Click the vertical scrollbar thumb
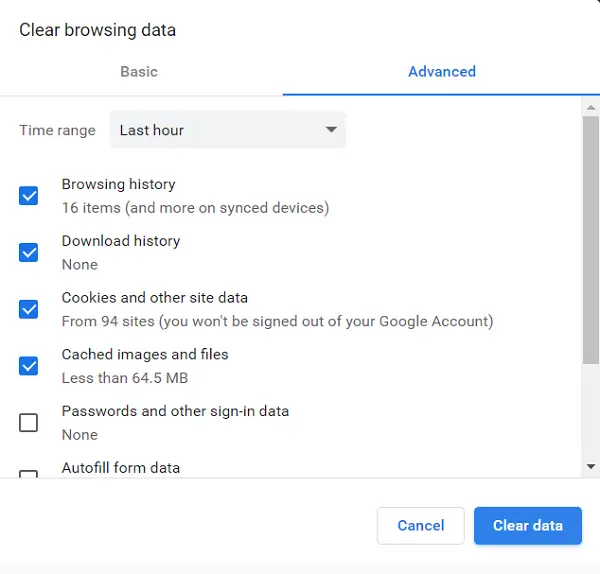Screen dimensions: 600x574 click(x=591, y=240)
